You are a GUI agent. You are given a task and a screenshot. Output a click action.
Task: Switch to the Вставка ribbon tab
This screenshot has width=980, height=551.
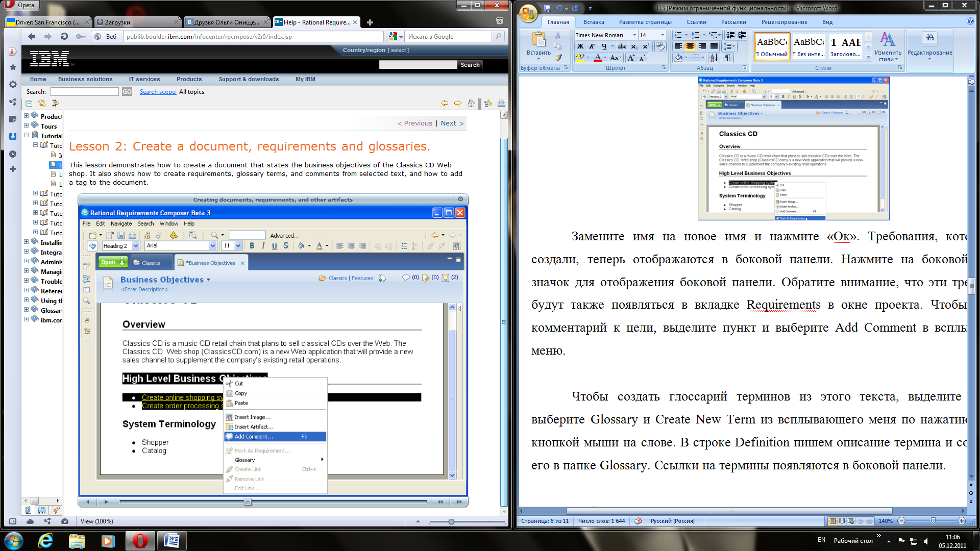pos(594,22)
